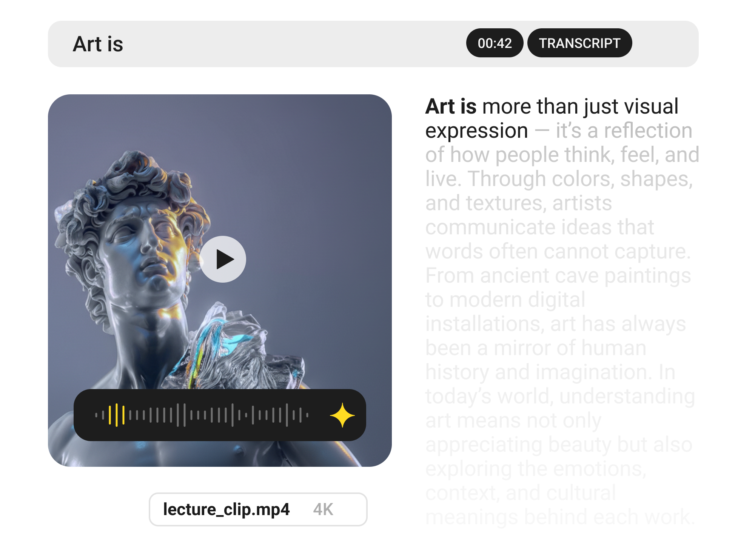Focus the search field showing "Art is"
The image size is (755, 560).
coord(373,44)
